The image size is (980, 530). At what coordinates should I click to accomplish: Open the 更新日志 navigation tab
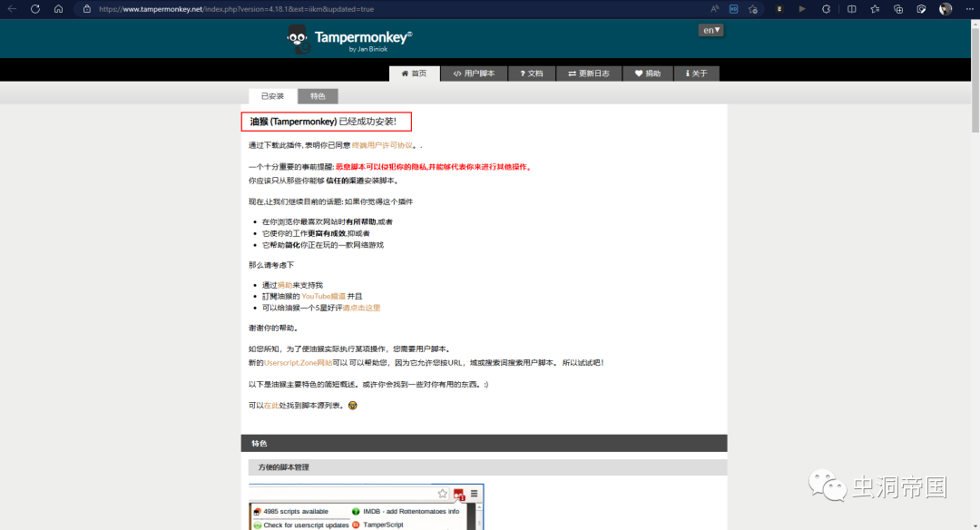pyautogui.click(x=589, y=74)
